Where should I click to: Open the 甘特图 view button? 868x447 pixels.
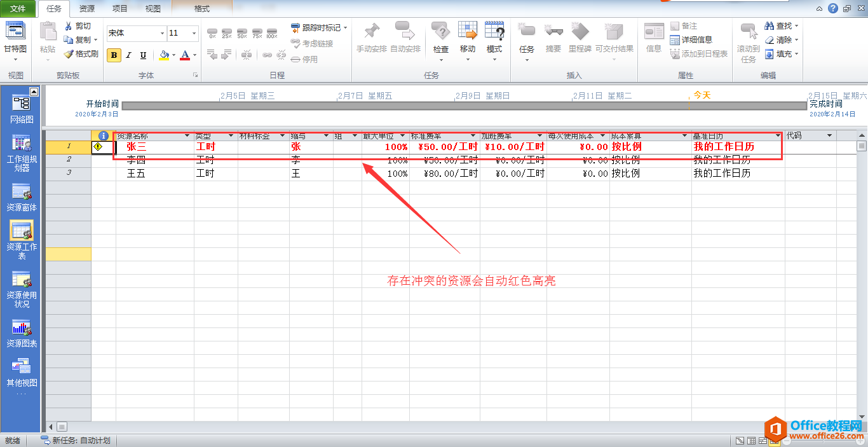[x=15, y=41]
